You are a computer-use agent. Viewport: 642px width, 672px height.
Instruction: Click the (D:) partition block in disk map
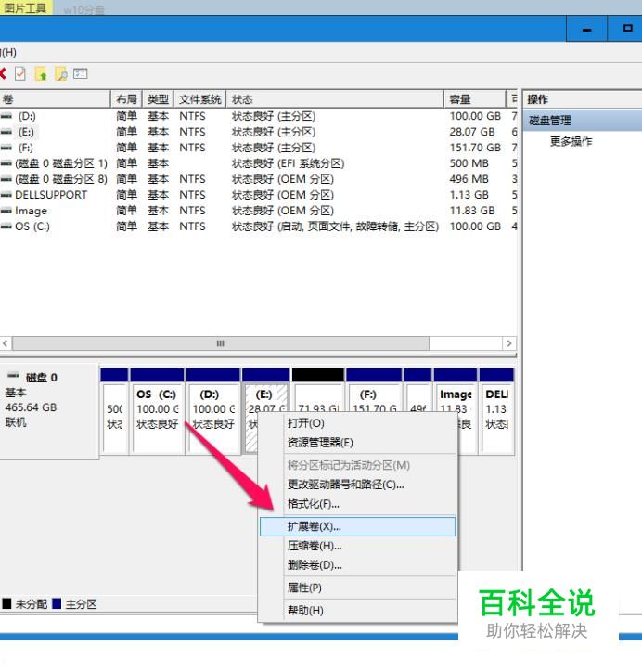[x=212, y=410]
